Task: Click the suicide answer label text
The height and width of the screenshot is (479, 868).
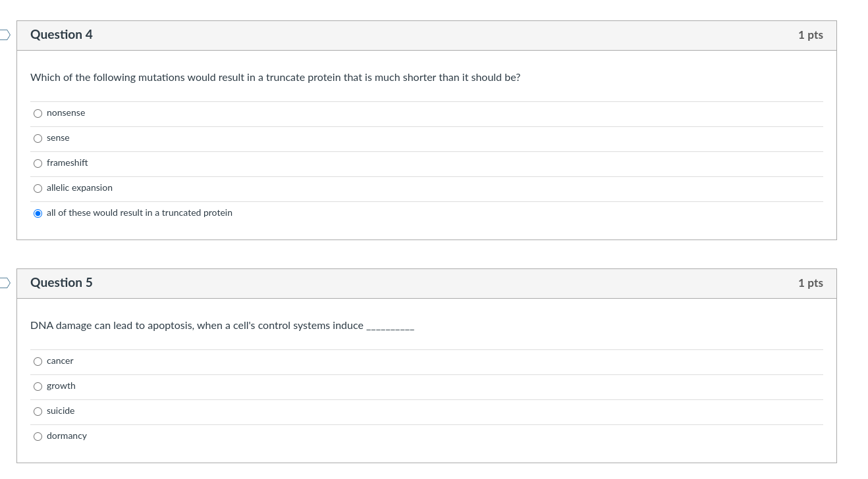Action: click(61, 411)
